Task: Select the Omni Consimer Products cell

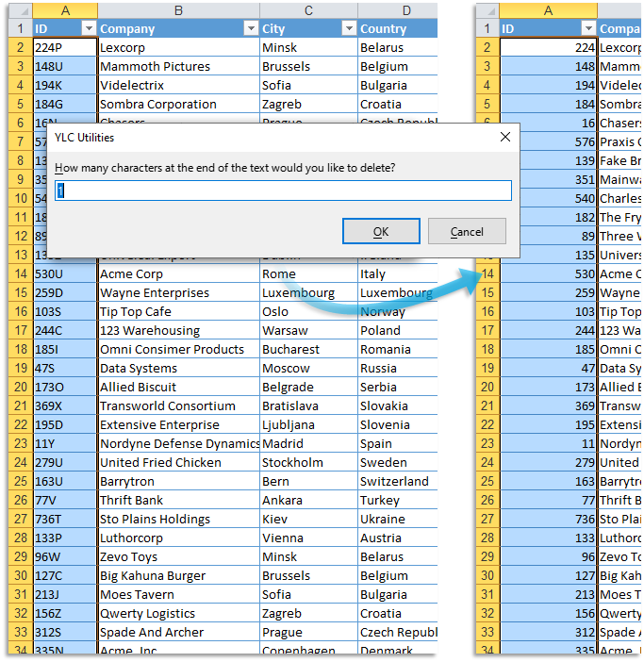Action: (179, 349)
